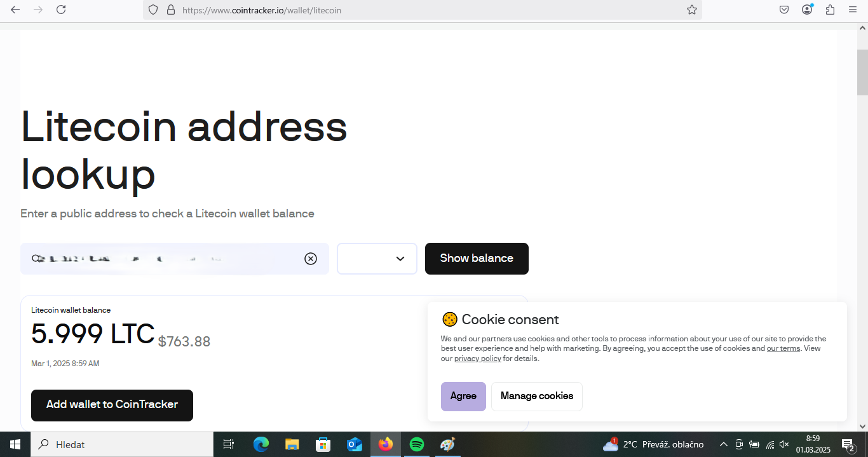
Task: Open the Pocket save icon
Action: pyautogui.click(x=784, y=10)
